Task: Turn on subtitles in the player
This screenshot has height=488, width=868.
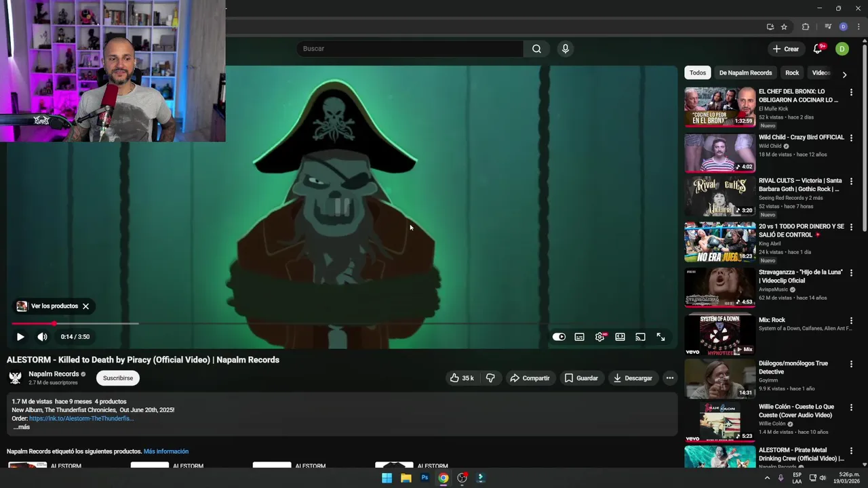Action: (579, 337)
